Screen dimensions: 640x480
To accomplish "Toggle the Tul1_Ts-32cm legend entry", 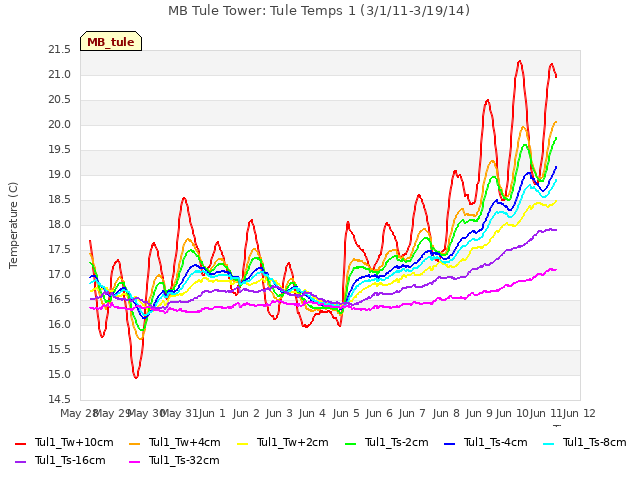I will pyautogui.click(x=174, y=460).
